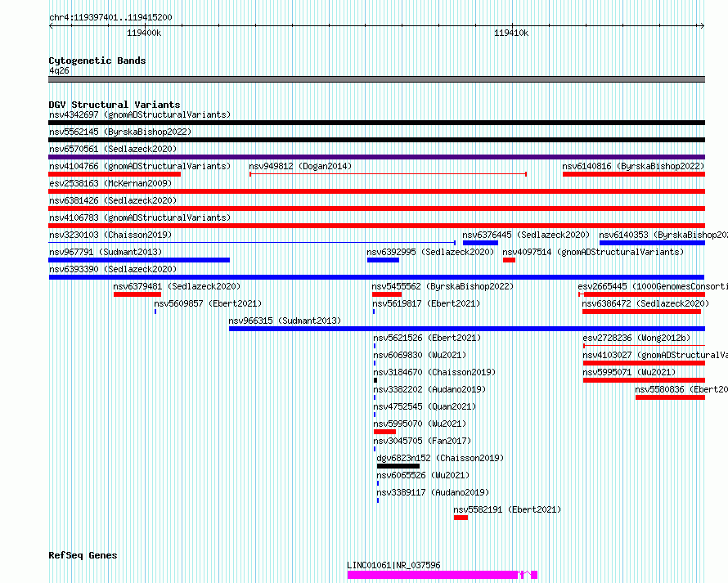Image resolution: width=728 pixels, height=583 pixels.
Task: Select nsv6065526 (Wu2021) label
Action: click(423, 475)
